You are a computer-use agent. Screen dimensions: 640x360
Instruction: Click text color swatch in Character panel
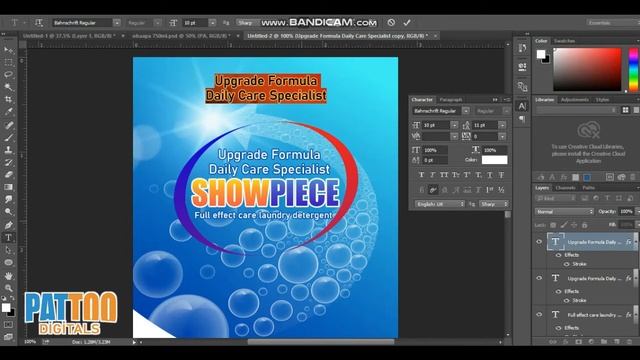pos(494,160)
